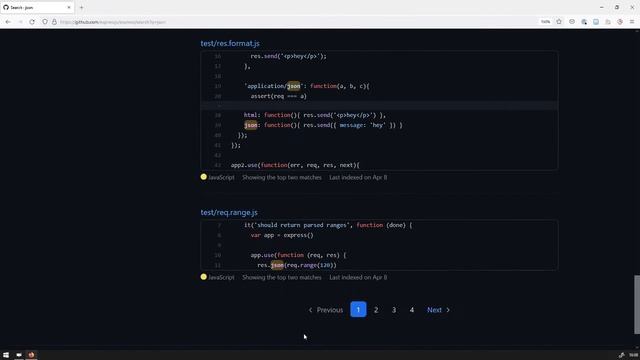Click the highlighted json in res.json(req.range(120))
This screenshot has width=640, height=360.
point(277,265)
